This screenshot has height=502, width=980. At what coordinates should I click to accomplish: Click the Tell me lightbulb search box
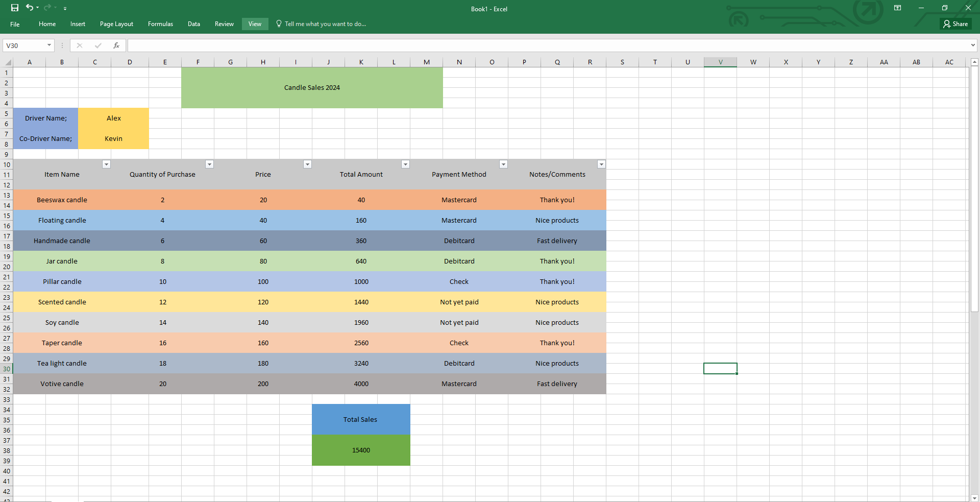tap(322, 24)
